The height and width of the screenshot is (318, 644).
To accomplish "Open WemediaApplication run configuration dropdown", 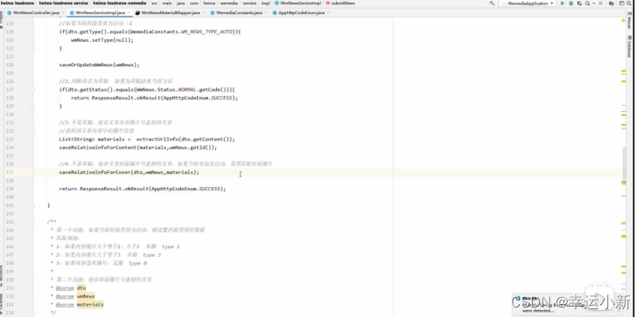I will pos(527,3).
